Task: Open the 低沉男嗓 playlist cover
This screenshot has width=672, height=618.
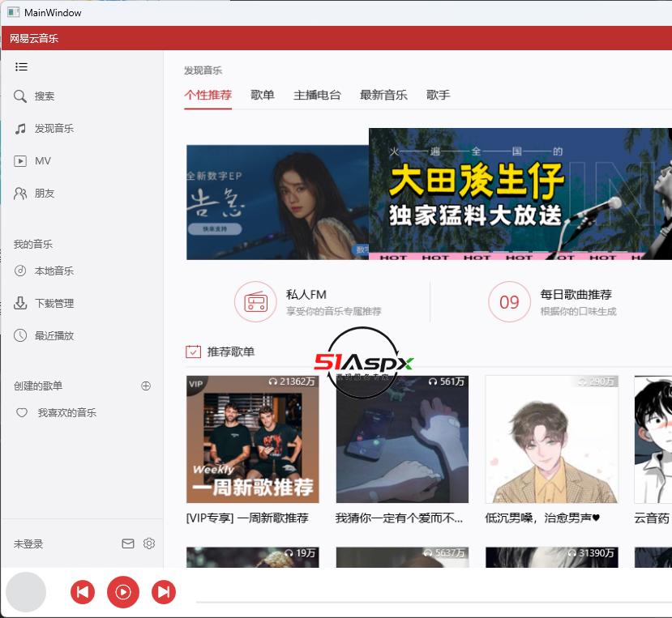Action: coord(551,439)
